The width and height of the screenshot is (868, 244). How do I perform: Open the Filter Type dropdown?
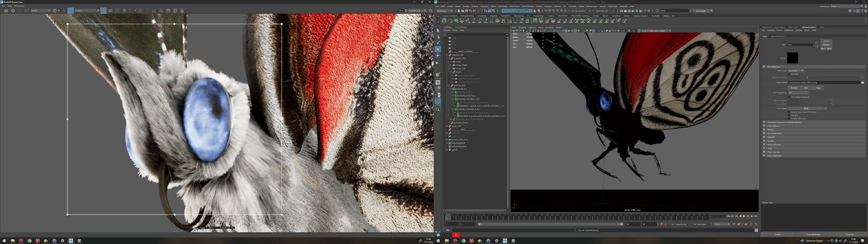(x=796, y=70)
